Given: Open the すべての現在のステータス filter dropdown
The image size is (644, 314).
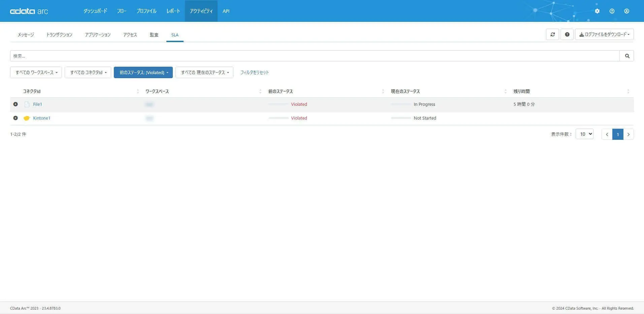Looking at the screenshot, I should click(204, 72).
